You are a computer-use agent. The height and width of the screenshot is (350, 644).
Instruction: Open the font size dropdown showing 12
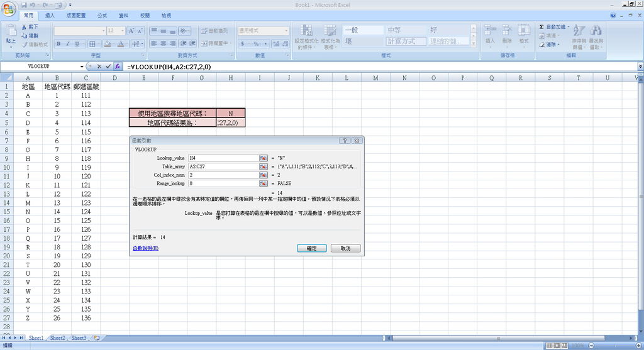122,31
